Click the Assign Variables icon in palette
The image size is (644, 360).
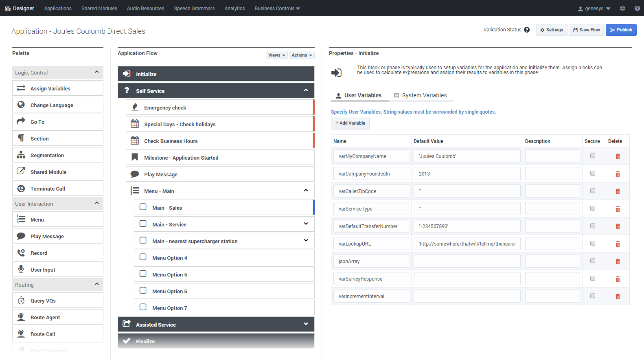[21, 88]
